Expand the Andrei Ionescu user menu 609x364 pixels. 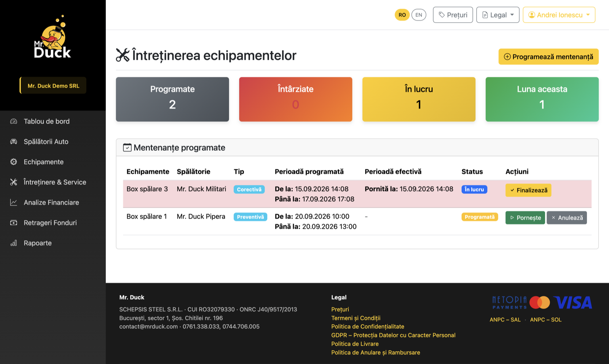(x=559, y=15)
